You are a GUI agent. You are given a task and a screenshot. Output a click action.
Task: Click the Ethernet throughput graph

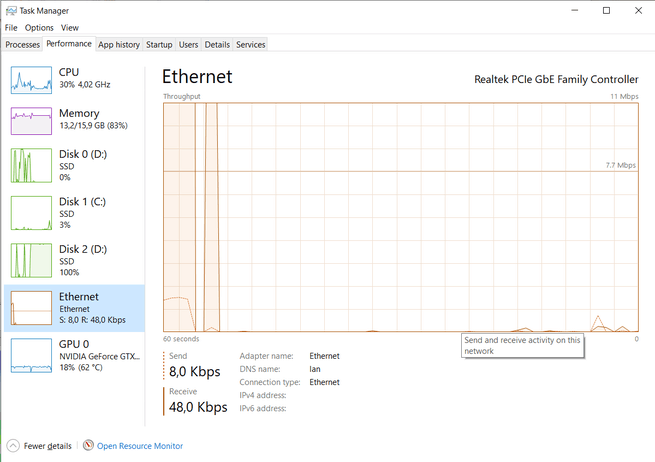click(401, 217)
